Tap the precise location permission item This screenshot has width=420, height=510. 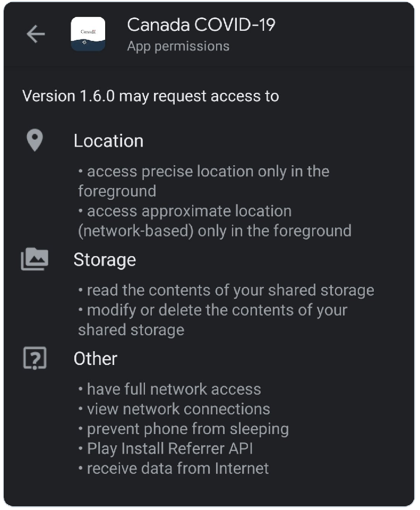[x=204, y=181]
